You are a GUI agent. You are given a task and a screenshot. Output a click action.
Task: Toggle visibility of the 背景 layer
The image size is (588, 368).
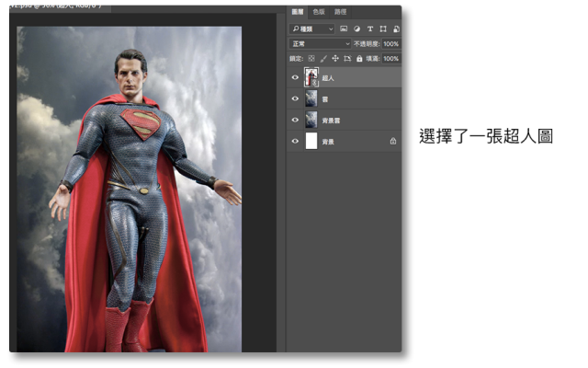(x=295, y=141)
